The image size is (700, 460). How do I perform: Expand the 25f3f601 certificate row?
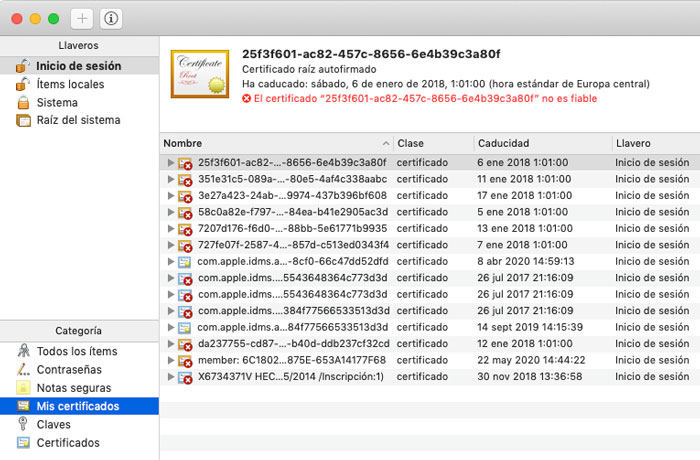pos(171,162)
